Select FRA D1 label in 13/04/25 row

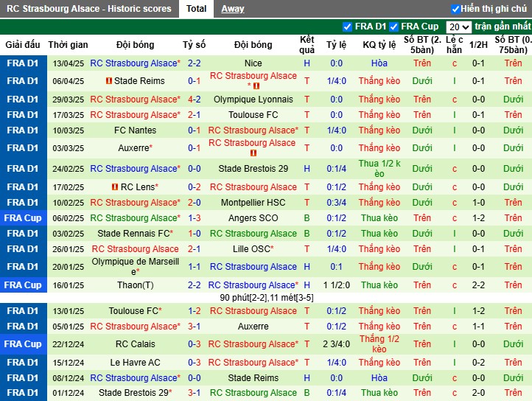click(x=23, y=63)
